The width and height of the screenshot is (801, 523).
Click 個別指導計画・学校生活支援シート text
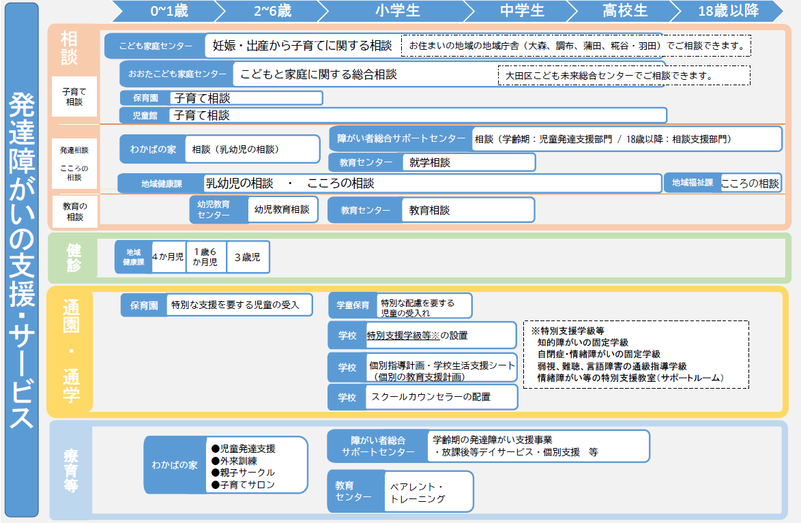(x=441, y=366)
